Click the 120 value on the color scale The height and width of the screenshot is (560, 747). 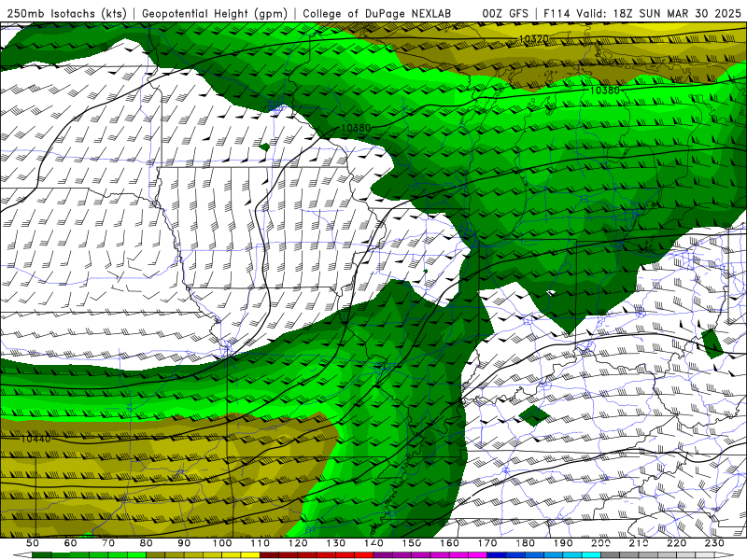pos(298,543)
